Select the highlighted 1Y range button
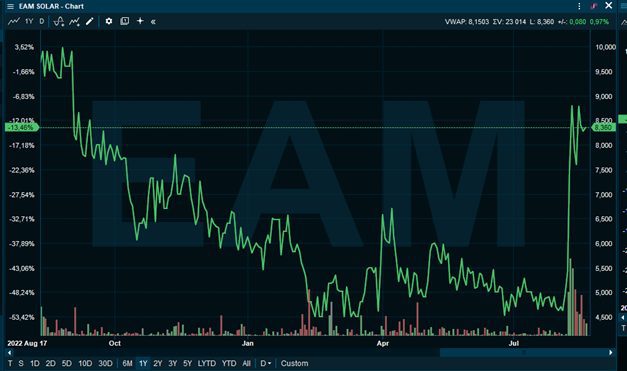This screenshot has width=627, height=371. point(143,363)
